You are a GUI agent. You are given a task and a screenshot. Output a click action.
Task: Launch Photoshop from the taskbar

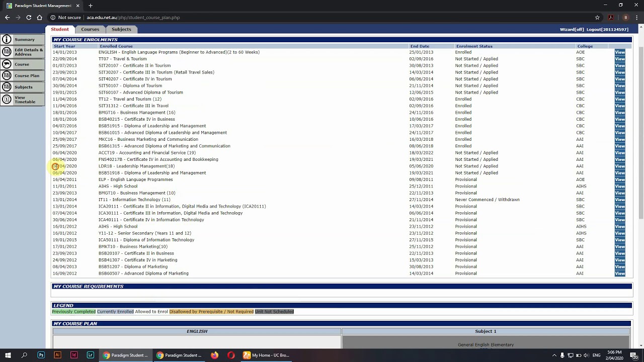point(41,355)
